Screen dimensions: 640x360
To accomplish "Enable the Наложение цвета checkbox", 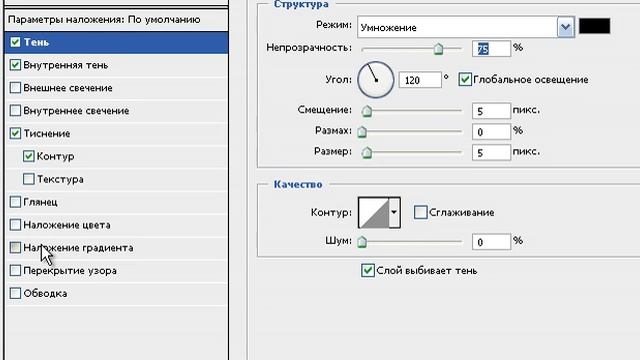I will [15, 225].
